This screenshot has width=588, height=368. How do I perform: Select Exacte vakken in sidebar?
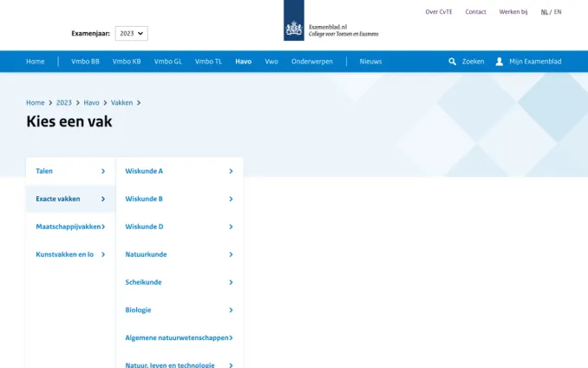pos(70,199)
